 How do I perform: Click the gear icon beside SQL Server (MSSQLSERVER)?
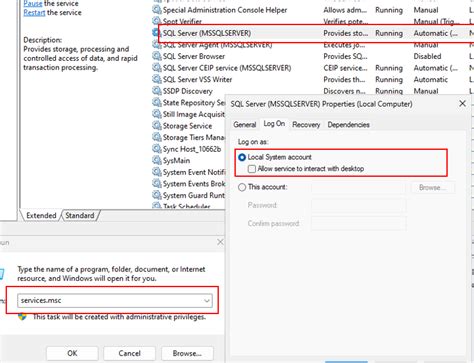point(156,33)
